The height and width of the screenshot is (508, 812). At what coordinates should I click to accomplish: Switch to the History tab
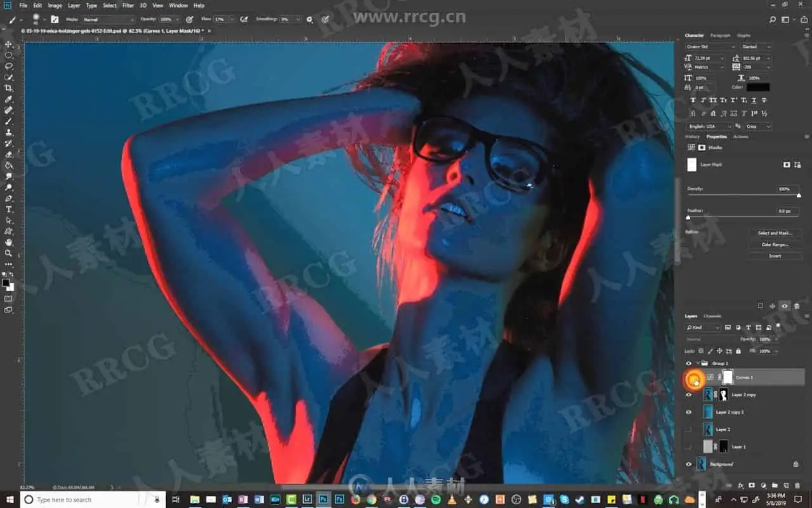692,137
